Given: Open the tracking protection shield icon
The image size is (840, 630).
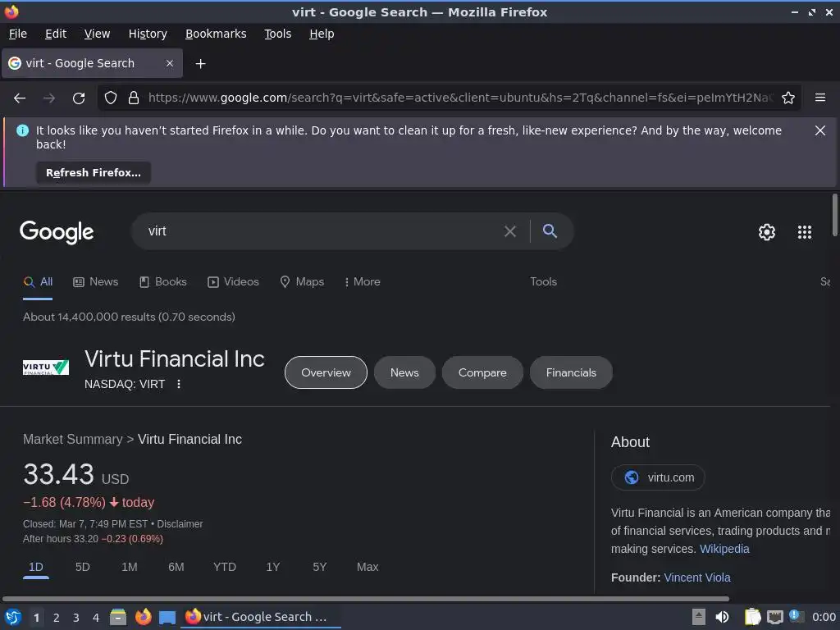Looking at the screenshot, I should 111,98.
